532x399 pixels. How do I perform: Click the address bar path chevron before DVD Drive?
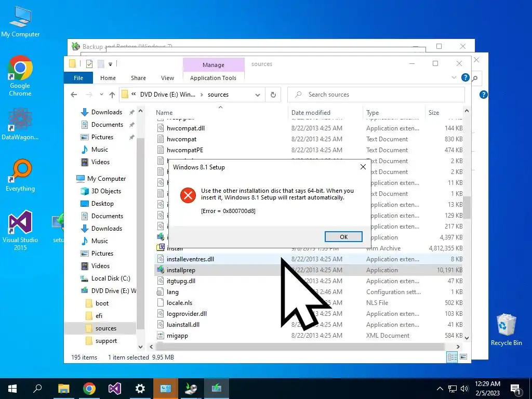click(134, 95)
